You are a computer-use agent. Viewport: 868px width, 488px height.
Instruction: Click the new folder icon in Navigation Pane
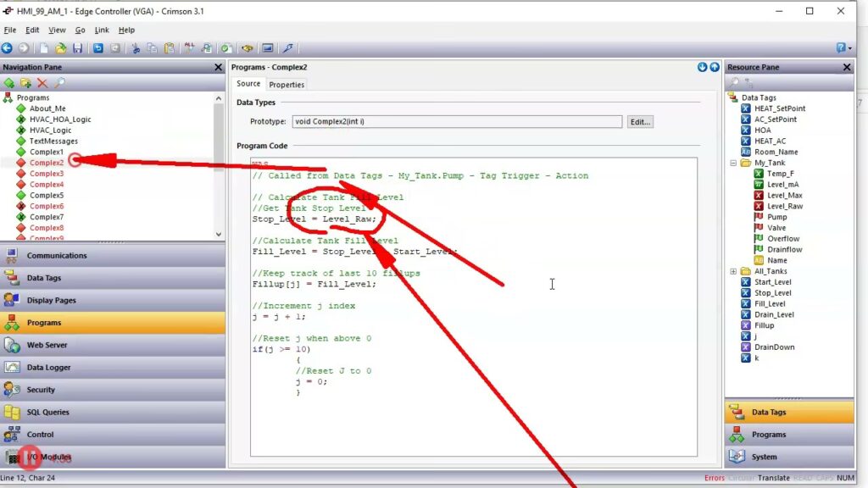point(25,83)
